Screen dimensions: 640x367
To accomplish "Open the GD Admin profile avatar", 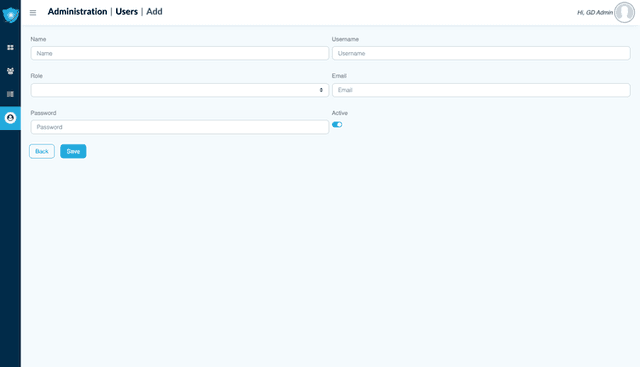I will coord(624,12).
